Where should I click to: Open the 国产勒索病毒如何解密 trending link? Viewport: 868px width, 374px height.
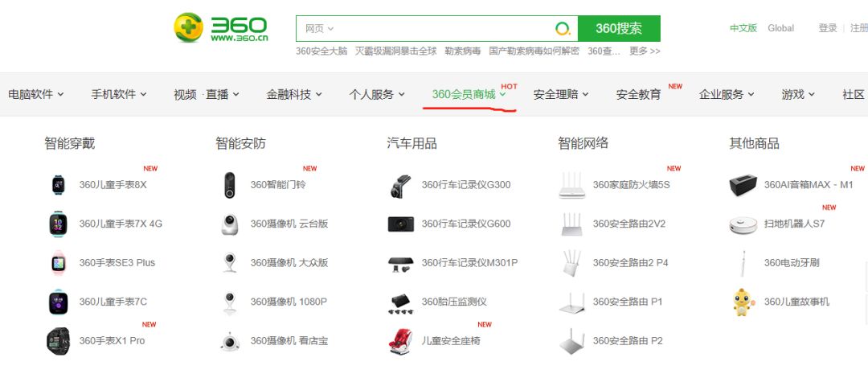pyautogui.click(x=534, y=51)
